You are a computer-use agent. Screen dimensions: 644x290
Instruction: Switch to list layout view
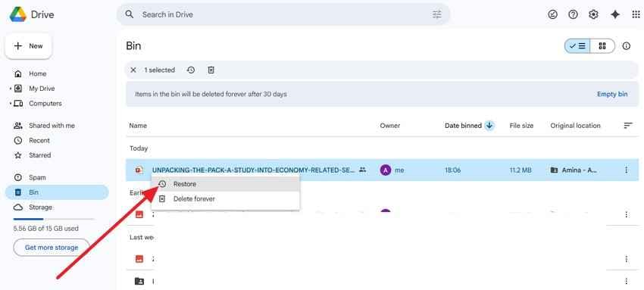pyautogui.click(x=577, y=46)
